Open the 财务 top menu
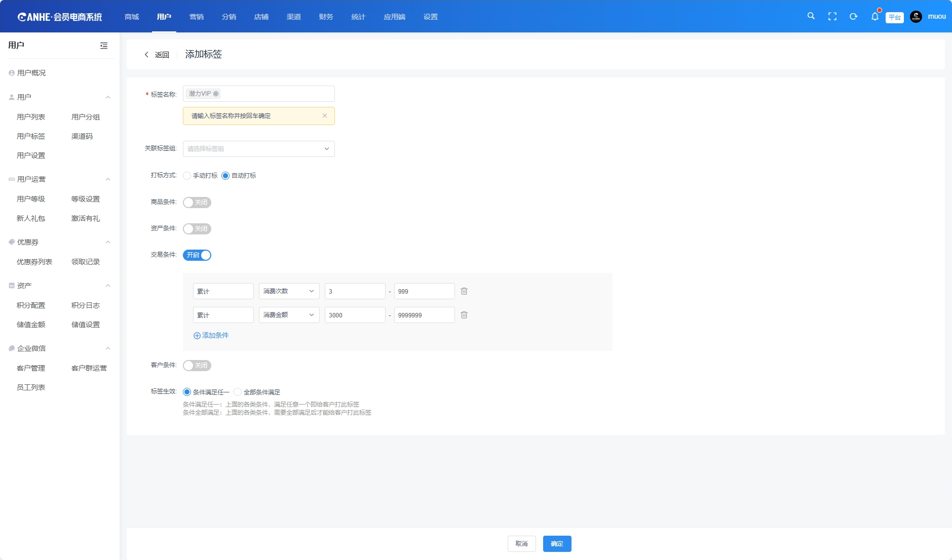The image size is (952, 560). pos(326,17)
